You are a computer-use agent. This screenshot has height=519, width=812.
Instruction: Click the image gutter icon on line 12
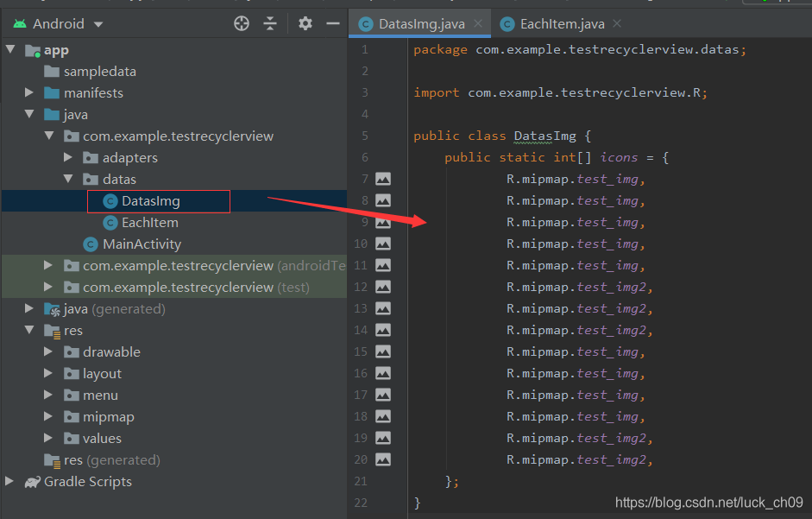382,288
